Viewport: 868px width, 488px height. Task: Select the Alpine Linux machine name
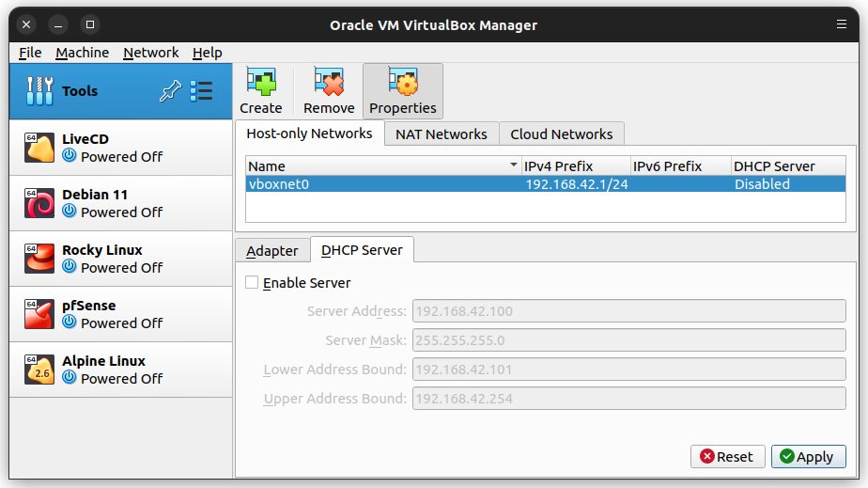point(103,361)
